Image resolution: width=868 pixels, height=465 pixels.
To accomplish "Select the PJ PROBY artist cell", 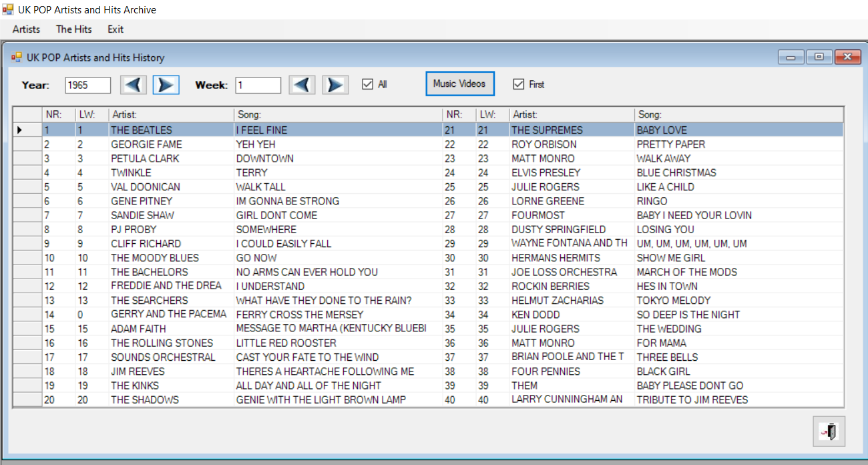I will pos(172,229).
